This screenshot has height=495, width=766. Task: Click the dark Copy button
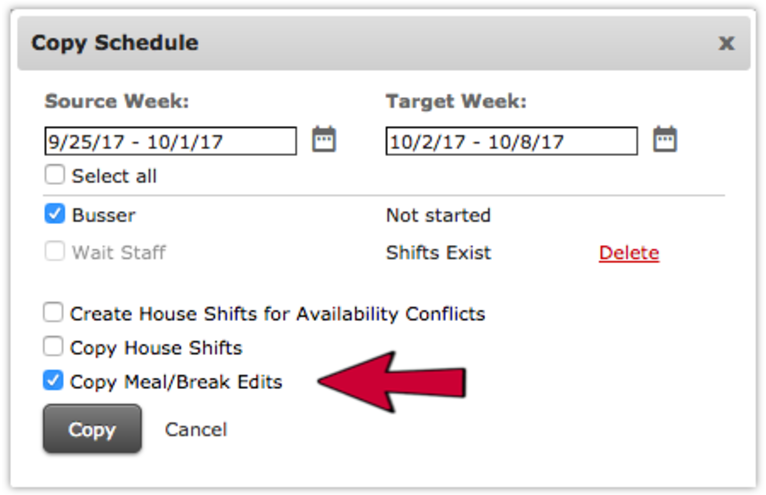click(x=92, y=429)
